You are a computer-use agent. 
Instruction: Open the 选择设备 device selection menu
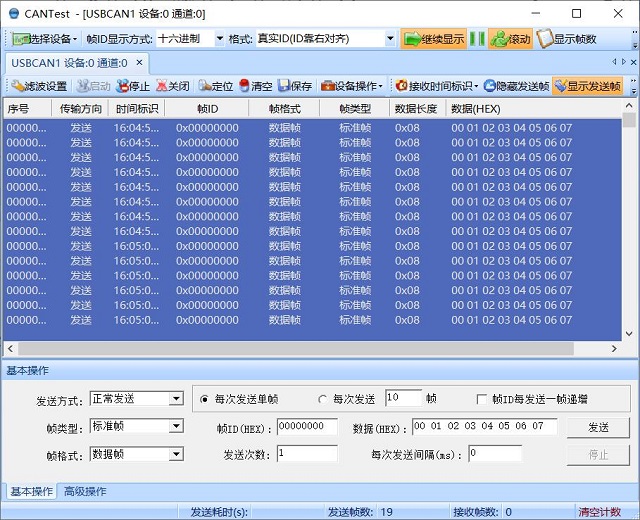pos(44,39)
